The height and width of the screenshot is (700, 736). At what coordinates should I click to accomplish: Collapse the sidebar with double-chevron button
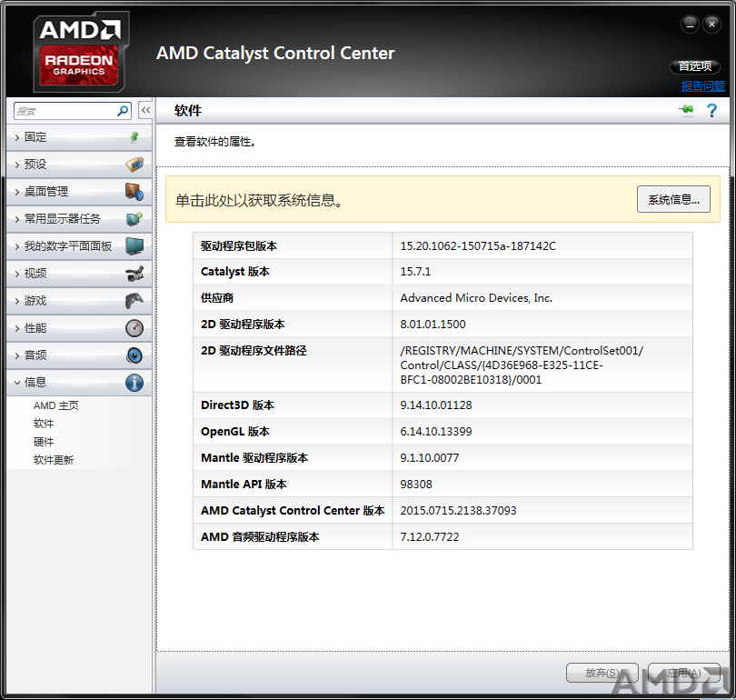[145, 111]
